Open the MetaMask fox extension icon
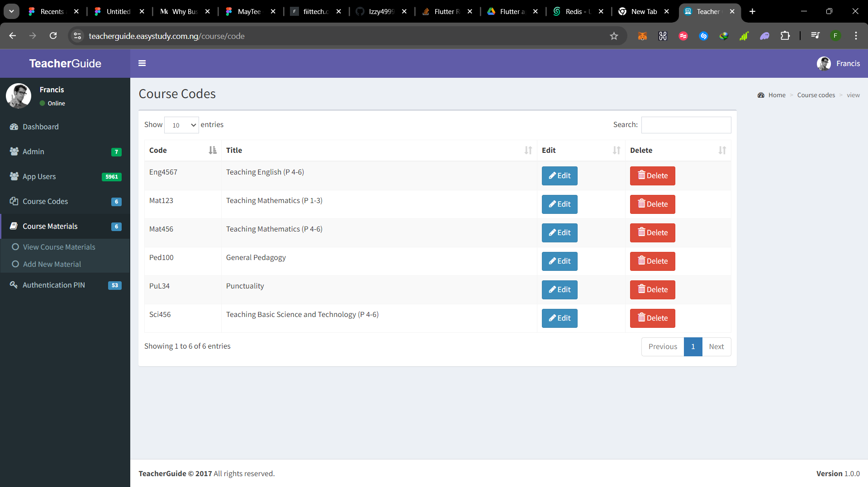 [642, 36]
